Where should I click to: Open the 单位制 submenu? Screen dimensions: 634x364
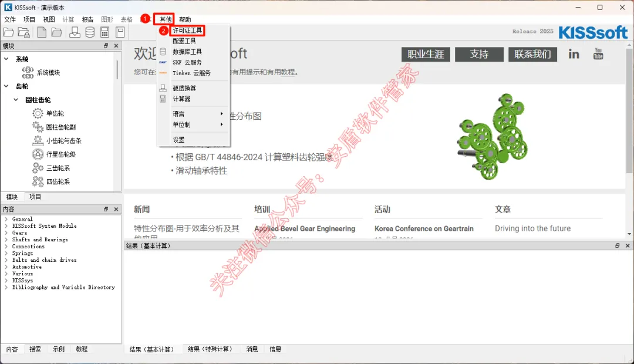tap(193, 124)
